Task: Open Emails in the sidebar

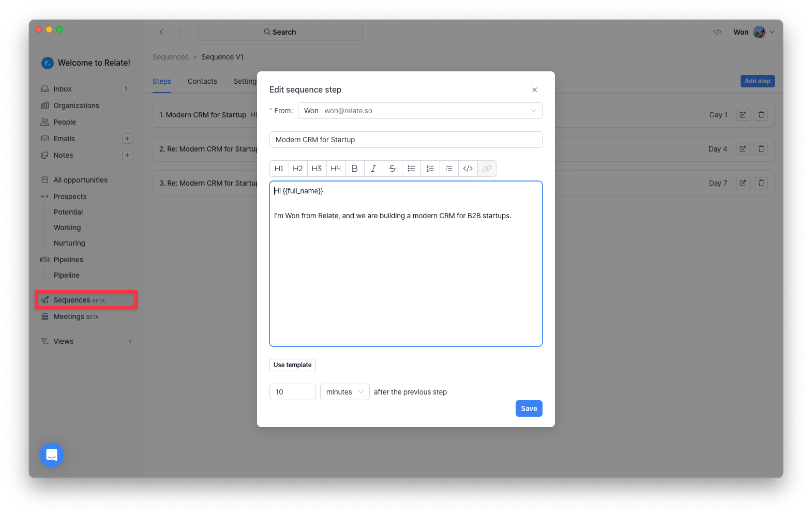Action: 64,139
